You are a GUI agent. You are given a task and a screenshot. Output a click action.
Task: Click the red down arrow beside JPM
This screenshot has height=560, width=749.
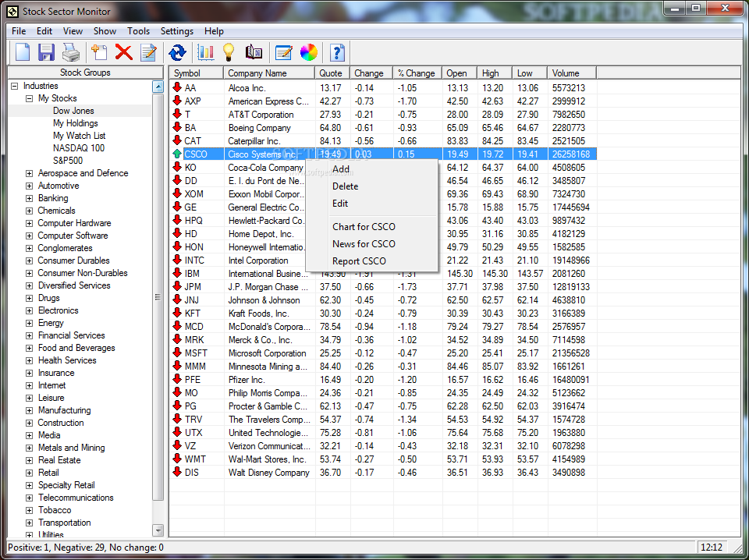click(x=177, y=286)
